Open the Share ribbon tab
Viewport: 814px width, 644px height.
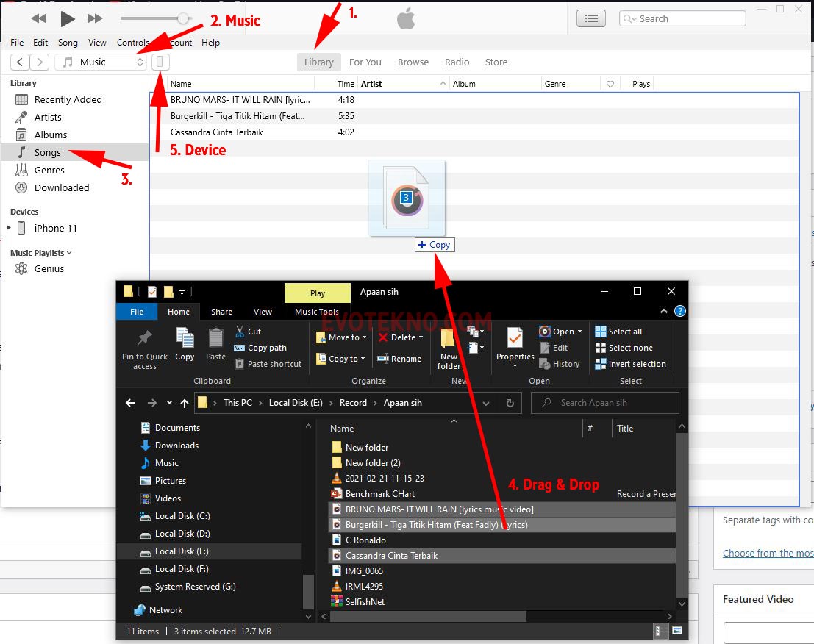[221, 312]
